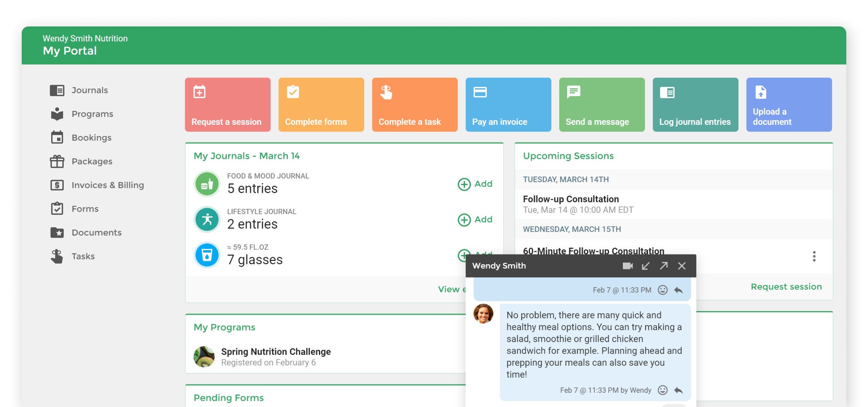The height and width of the screenshot is (407, 868).
Task: Click the water glass tracking icon
Action: pyautogui.click(x=207, y=255)
